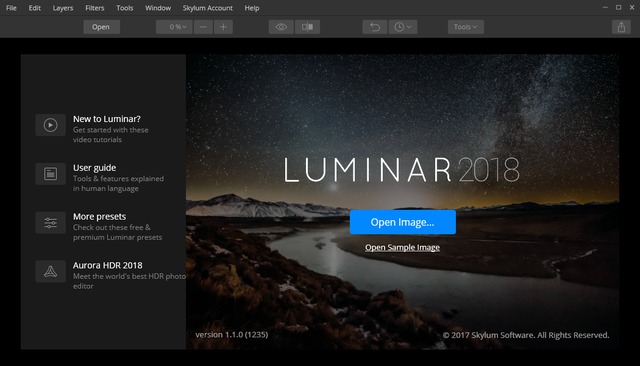
Task: Open the zoom percentage dropdown
Action: (174, 27)
